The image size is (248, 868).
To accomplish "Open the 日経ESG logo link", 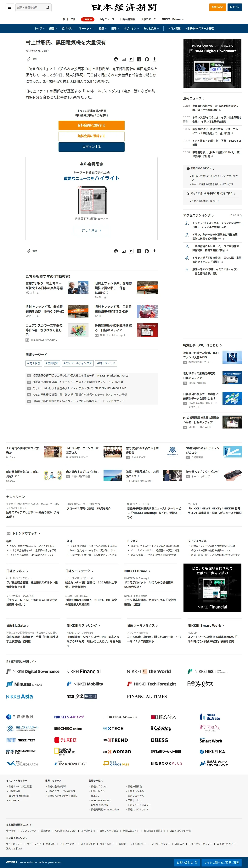I will point(159,740).
